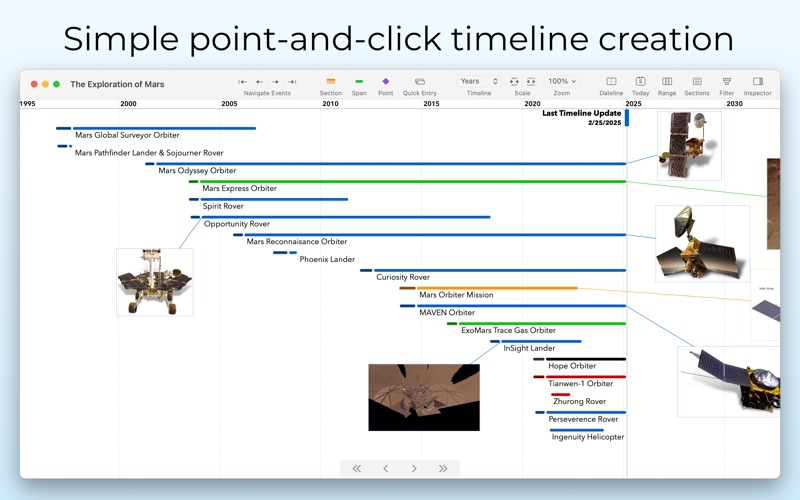
Task: Click the jump-to-start double left chevron
Action: [x=357, y=468]
